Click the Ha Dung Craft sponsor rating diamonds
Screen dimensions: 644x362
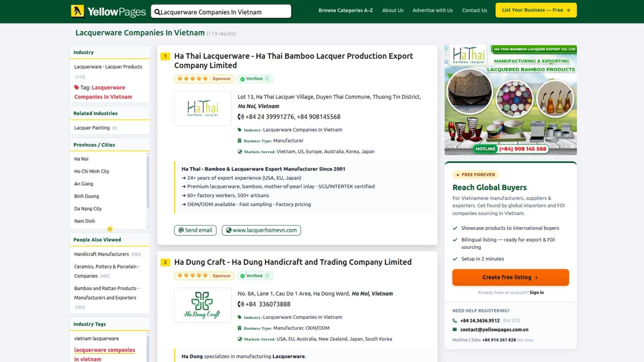(x=193, y=276)
